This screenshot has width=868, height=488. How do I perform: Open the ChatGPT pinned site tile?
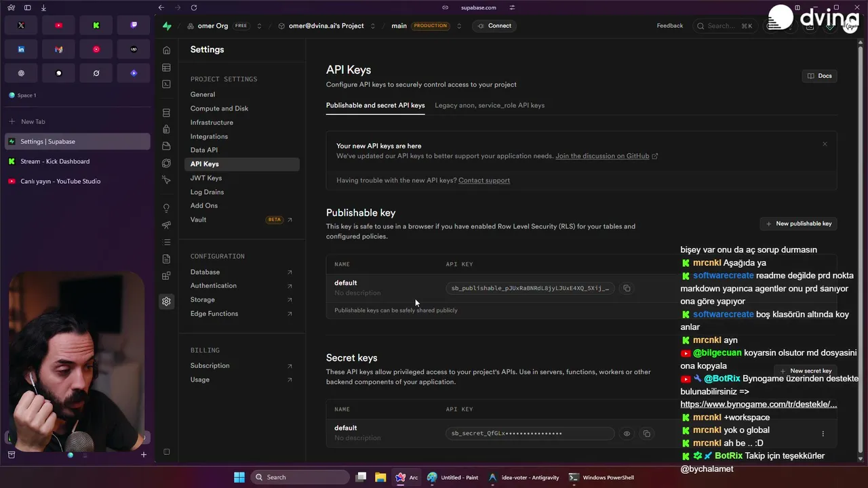click(21, 73)
